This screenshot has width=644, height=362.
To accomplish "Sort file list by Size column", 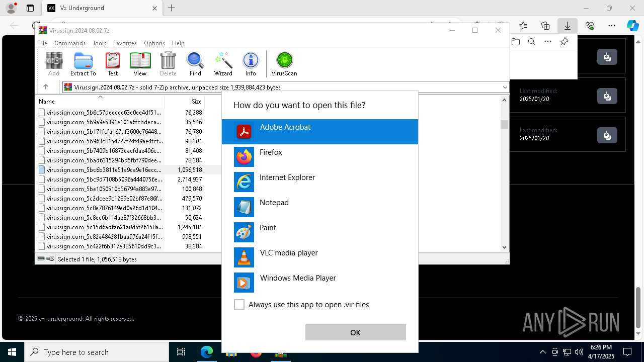I will [x=185, y=101].
